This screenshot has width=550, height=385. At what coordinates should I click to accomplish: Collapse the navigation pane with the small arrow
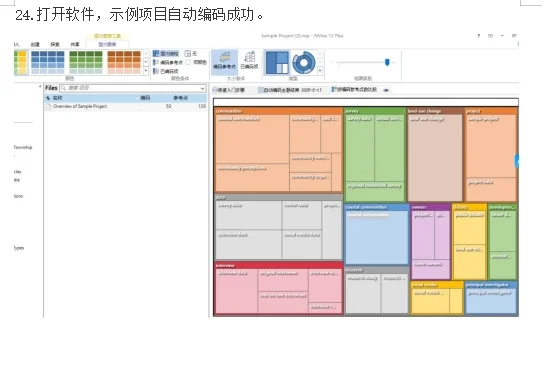[x=40, y=86]
